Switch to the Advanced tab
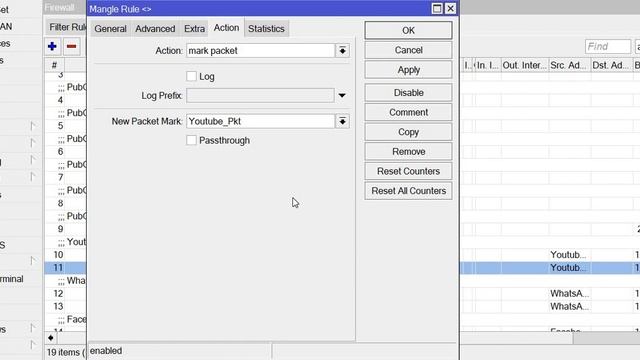This screenshot has width=640, height=360. click(x=155, y=29)
